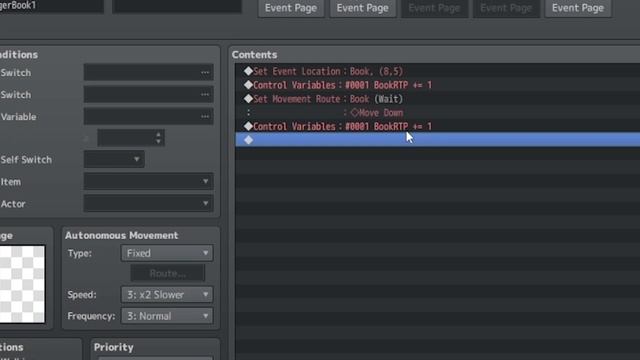
Task: Open the ellipsis on the lower Switch condition field
Action: click(205, 95)
